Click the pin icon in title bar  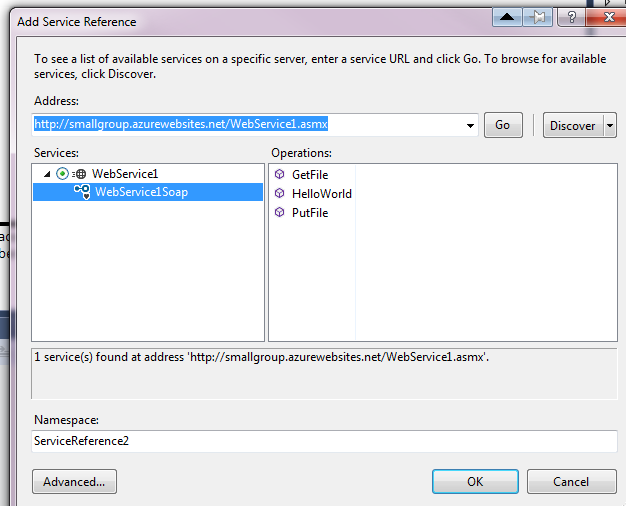[537, 18]
